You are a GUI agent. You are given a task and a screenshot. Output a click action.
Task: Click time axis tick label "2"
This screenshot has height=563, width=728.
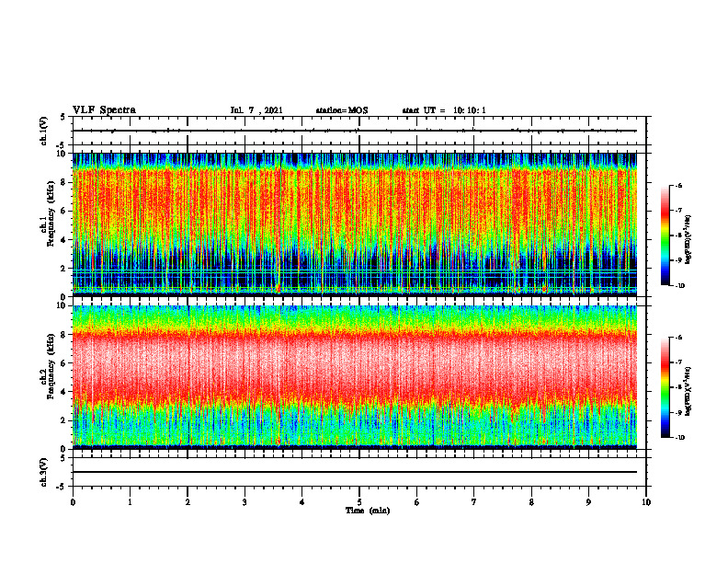pos(188,502)
